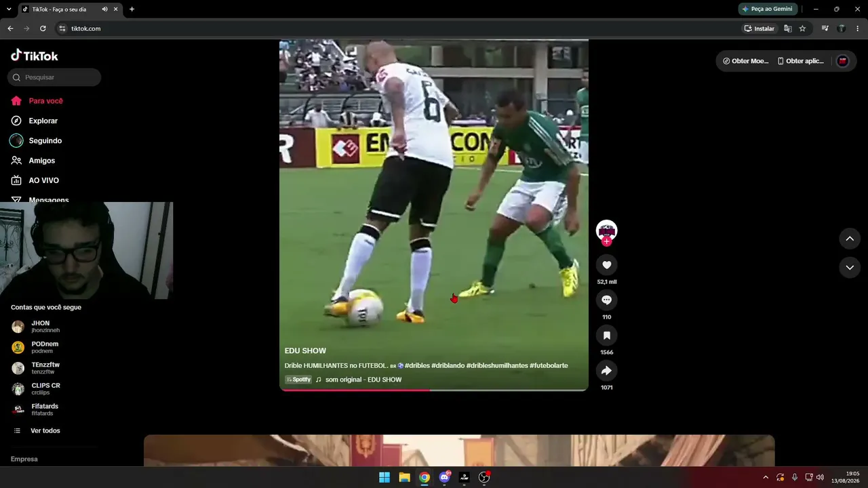This screenshot has height=488, width=868.
Task: Expand the Chrome tab search dropdown
Action: (9, 9)
